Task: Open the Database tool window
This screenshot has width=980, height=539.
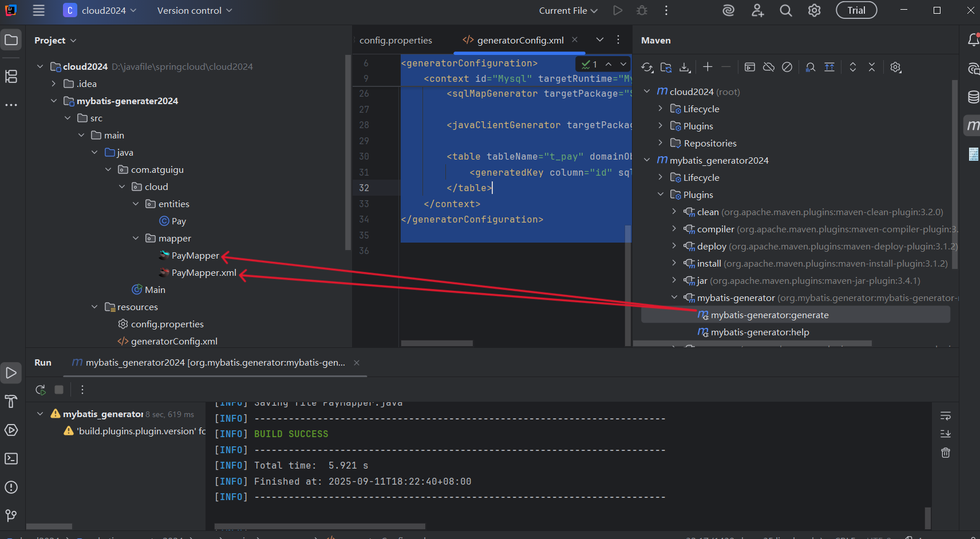Action: coord(973,97)
